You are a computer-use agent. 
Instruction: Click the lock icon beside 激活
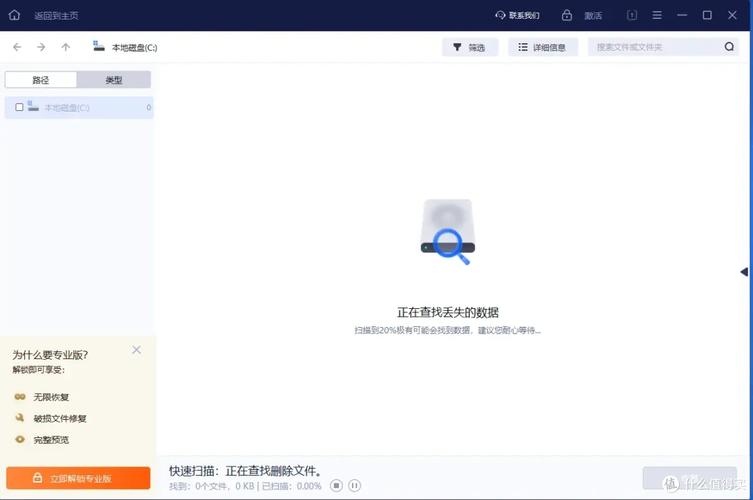(x=567, y=15)
